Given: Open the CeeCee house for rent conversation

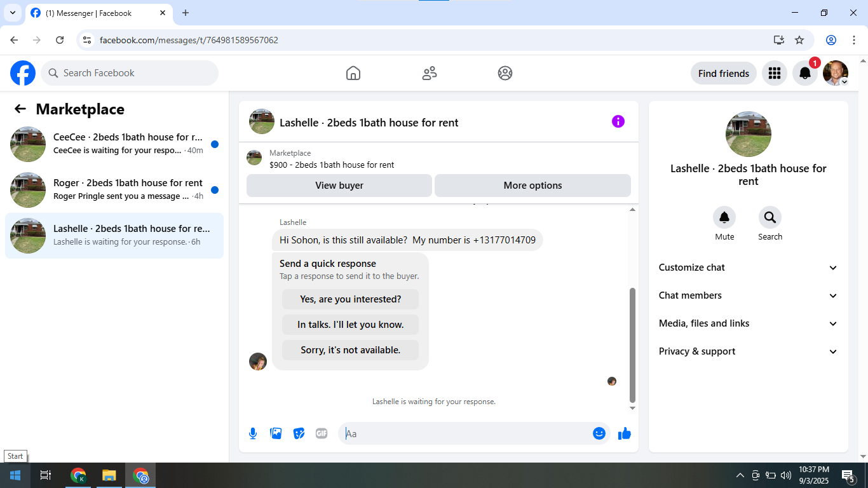Looking at the screenshot, I should (114, 144).
